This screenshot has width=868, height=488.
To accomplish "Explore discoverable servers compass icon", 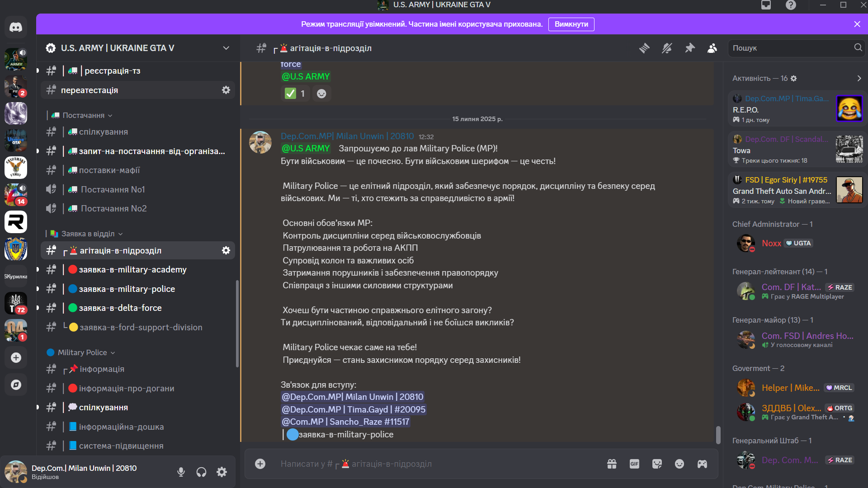I will pos(16,385).
